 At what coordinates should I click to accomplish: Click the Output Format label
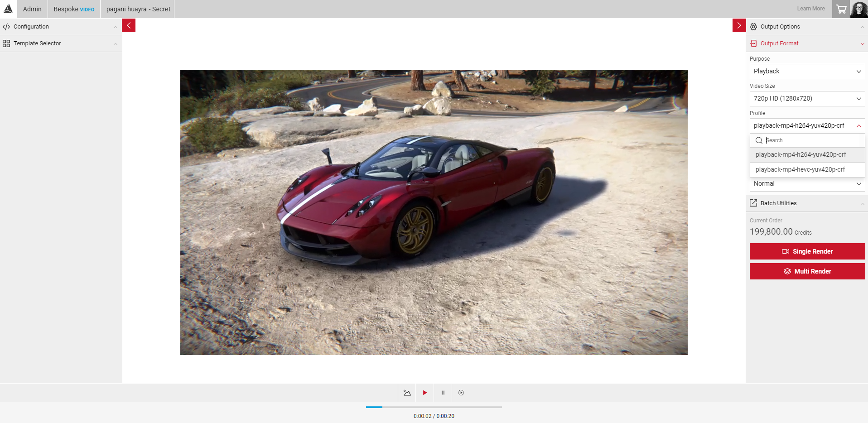779,43
